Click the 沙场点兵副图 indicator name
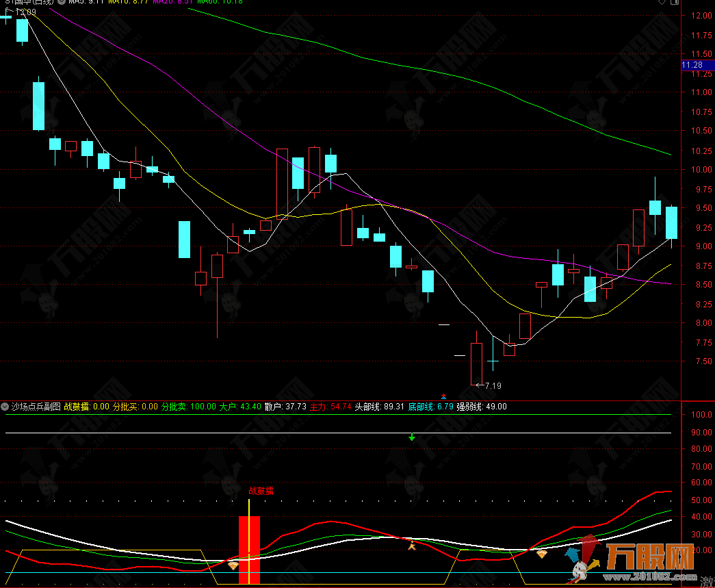Image resolution: width=715 pixels, height=588 pixels. coord(36,407)
